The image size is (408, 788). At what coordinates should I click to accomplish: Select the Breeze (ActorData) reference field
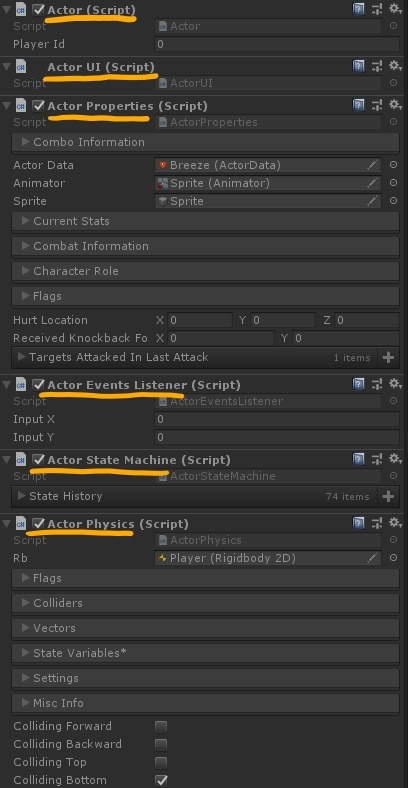pos(268,165)
